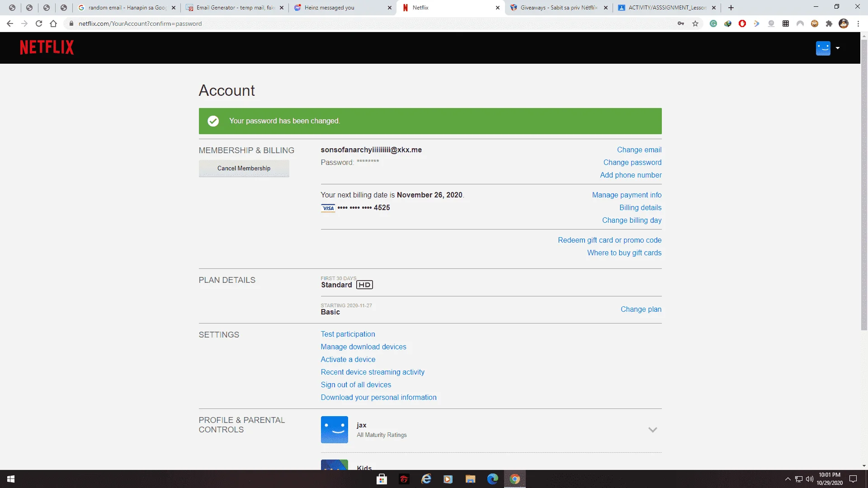Click the red Opera-style extension icon
Screen dimensions: 868x488
[742, 23]
